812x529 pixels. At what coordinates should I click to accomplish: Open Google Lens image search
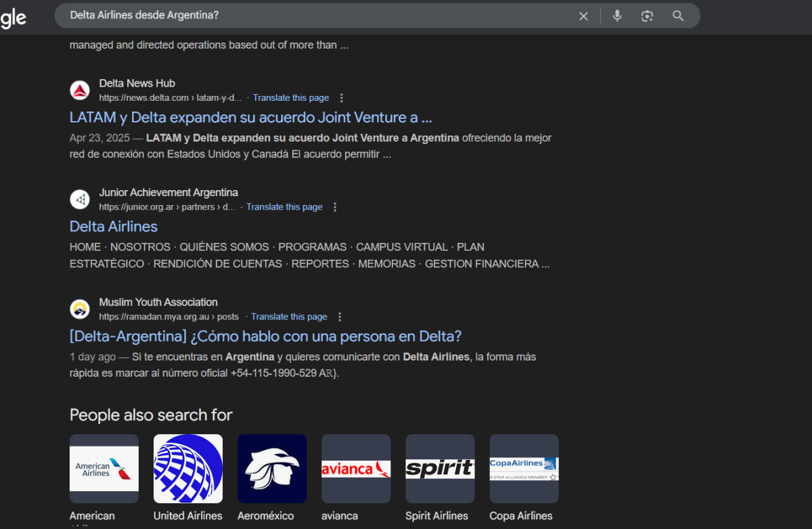pyautogui.click(x=647, y=16)
